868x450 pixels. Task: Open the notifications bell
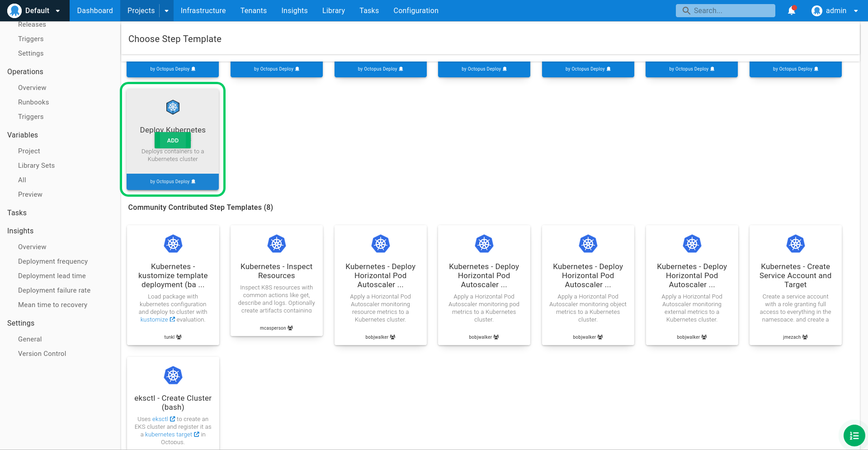point(792,10)
